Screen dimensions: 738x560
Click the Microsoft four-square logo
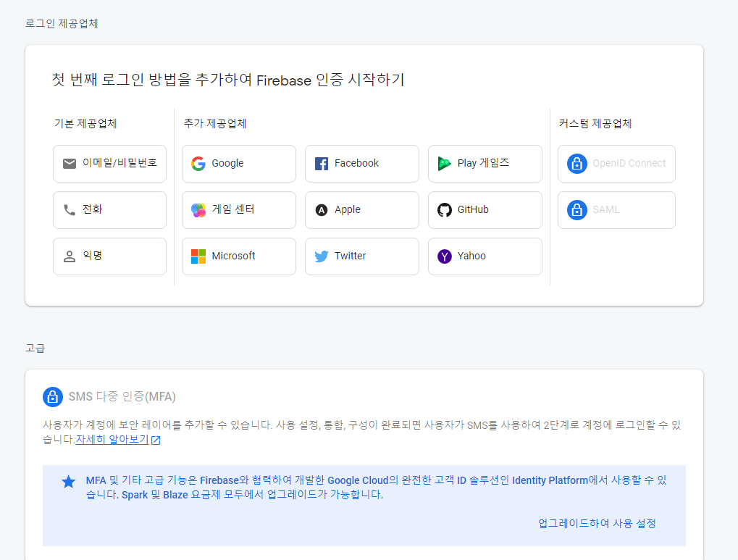pyautogui.click(x=198, y=256)
